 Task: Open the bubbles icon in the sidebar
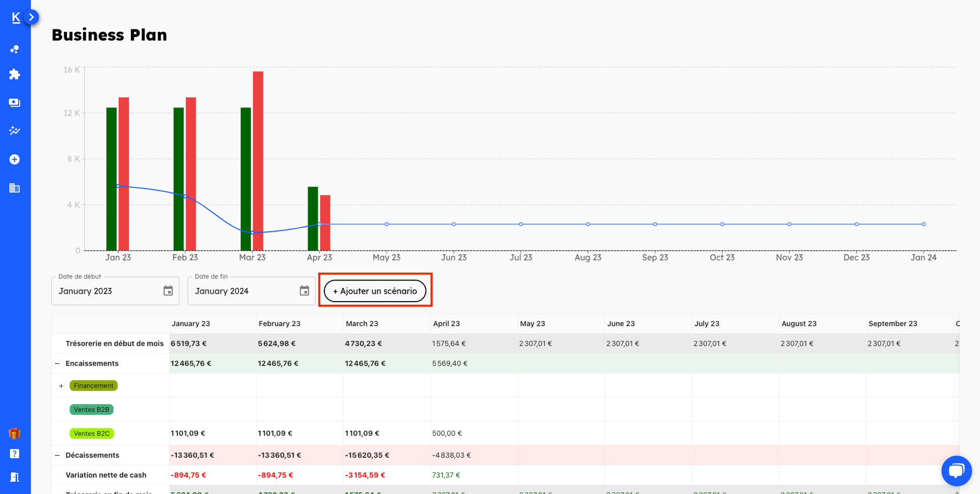pos(15,49)
